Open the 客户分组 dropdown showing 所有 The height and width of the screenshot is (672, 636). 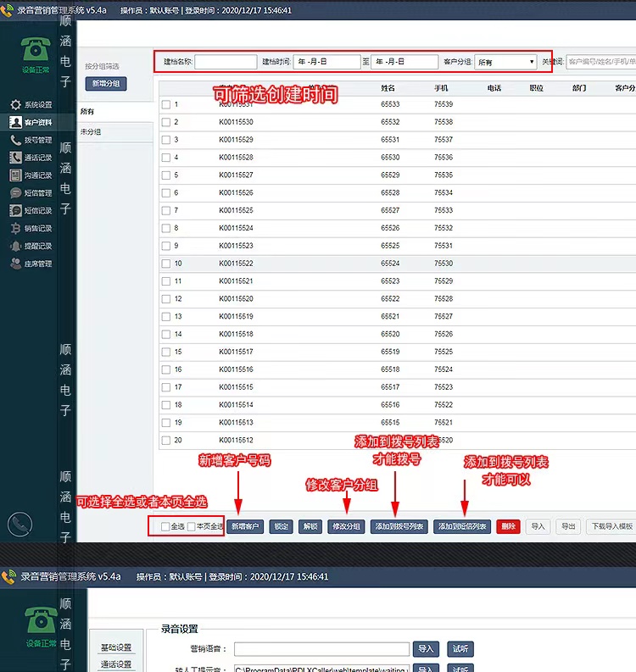(505, 62)
